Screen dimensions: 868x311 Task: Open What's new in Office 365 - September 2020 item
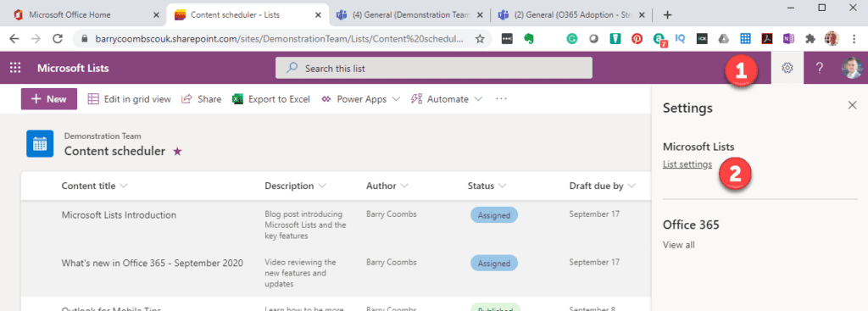click(x=153, y=263)
